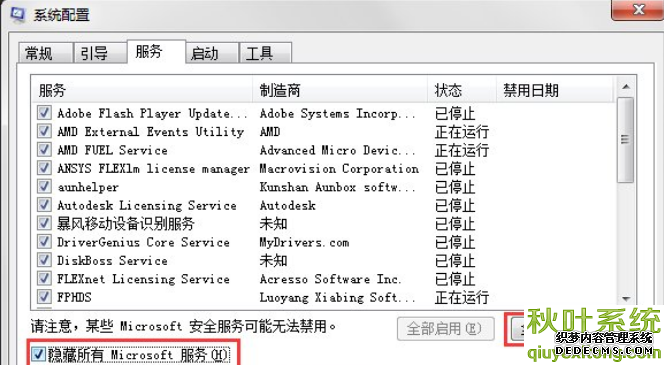Click the services list scrollbar thumb
Screen dimensions: 664x365
(x=625, y=140)
